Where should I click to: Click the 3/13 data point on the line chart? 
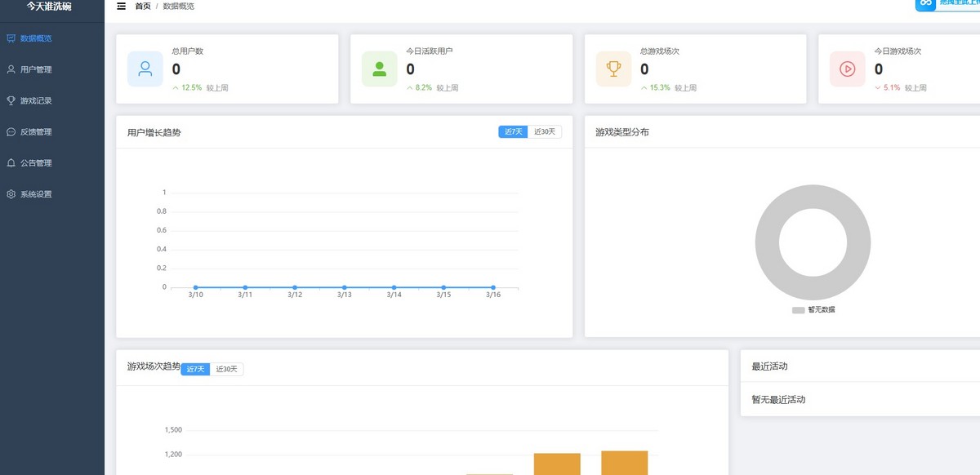click(x=345, y=287)
